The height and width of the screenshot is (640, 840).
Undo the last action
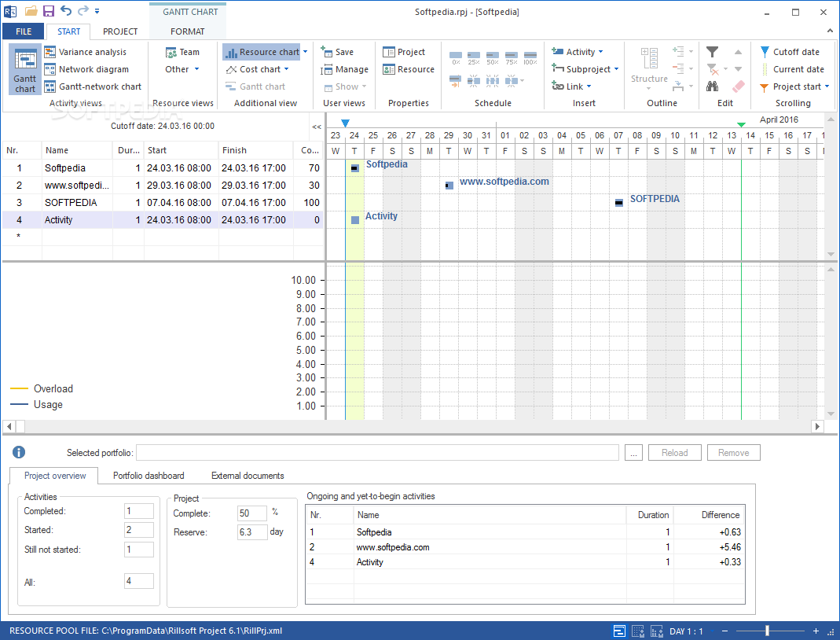[66, 11]
